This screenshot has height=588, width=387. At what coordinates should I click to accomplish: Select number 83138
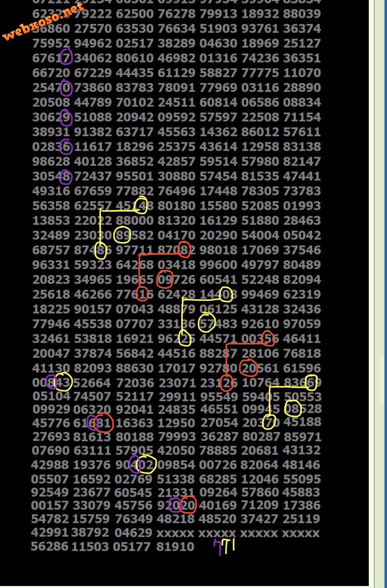pyautogui.click(x=302, y=147)
